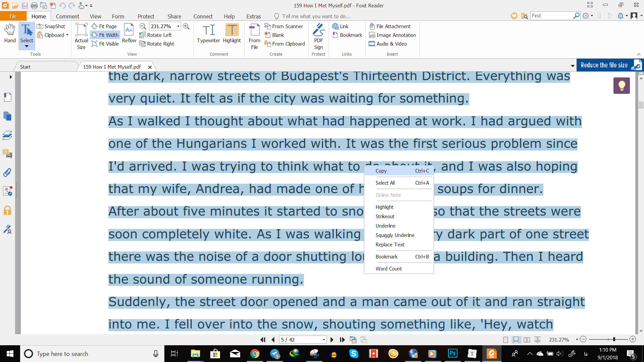
Task: Toggle continuous page view mode
Action: [x=516, y=340]
